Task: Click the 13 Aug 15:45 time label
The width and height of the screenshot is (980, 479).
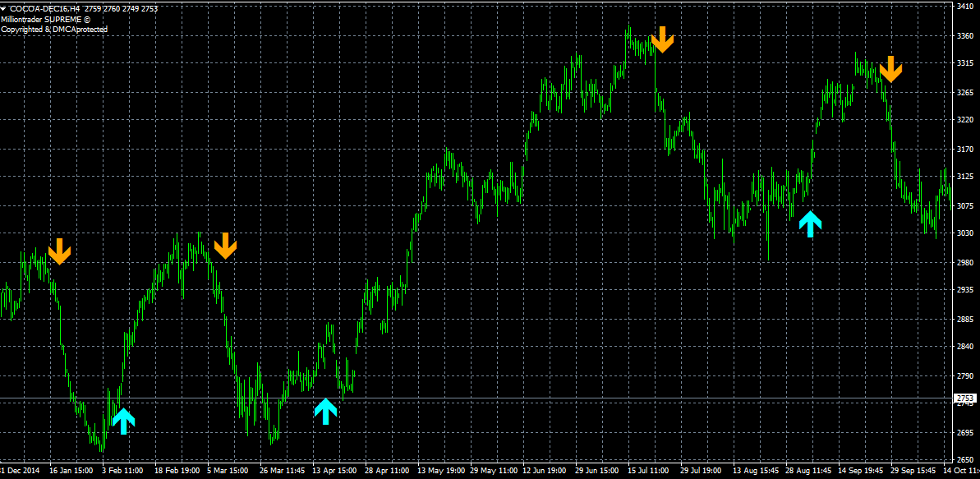Action: tap(757, 470)
